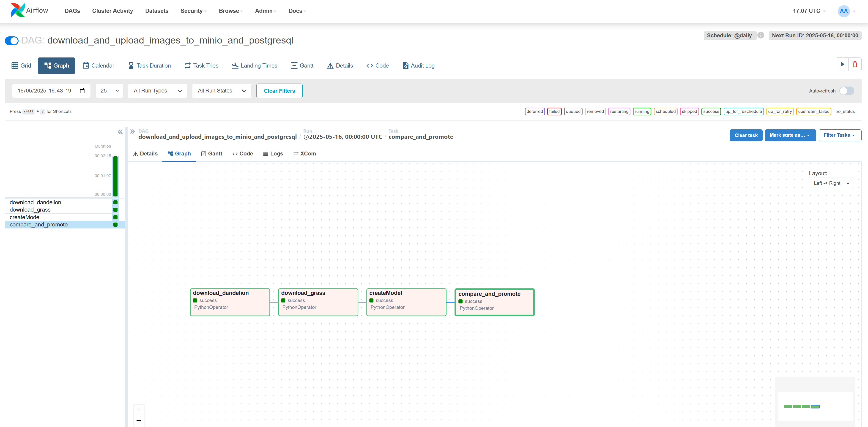Select the createModel node in graph
The width and height of the screenshot is (868, 427).
pos(406,302)
